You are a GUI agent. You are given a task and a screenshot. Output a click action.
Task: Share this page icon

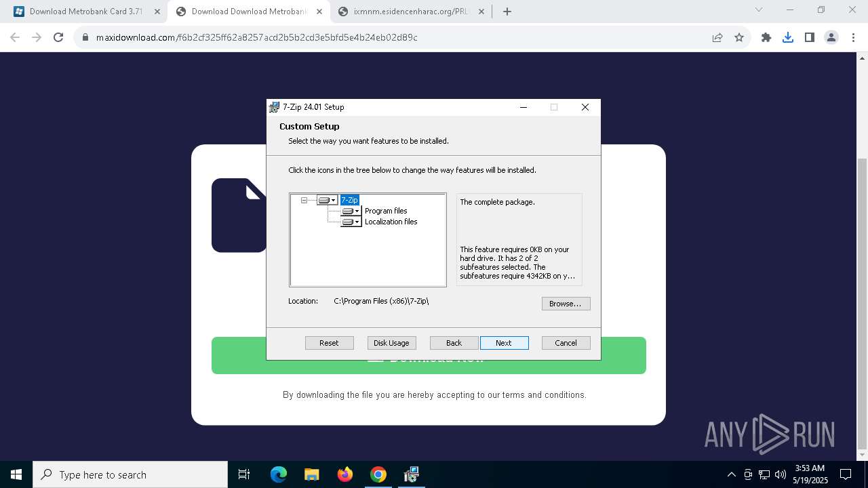tap(717, 38)
